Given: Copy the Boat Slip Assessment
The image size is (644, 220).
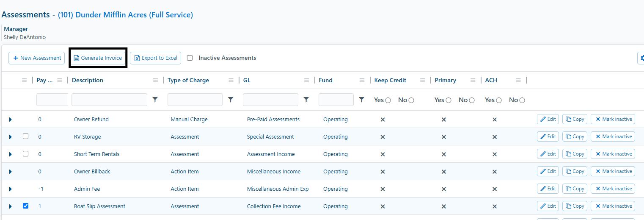Looking at the screenshot, I should tap(575, 206).
